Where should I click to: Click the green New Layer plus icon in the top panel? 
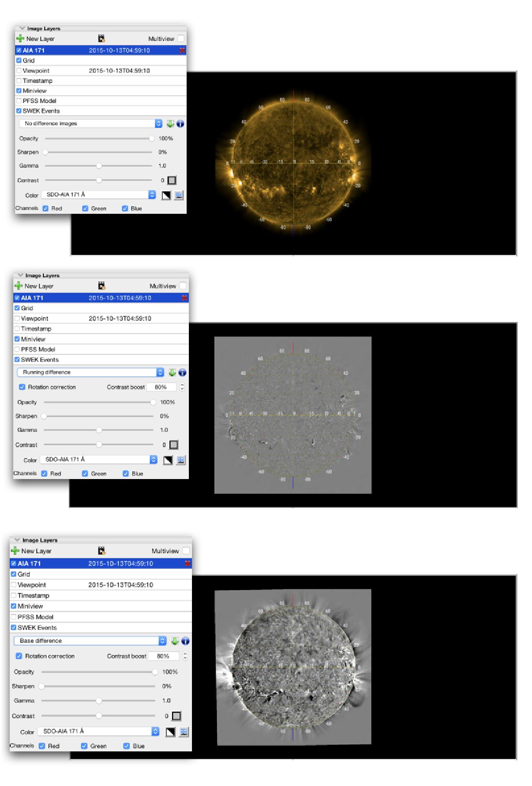pos(20,39)
